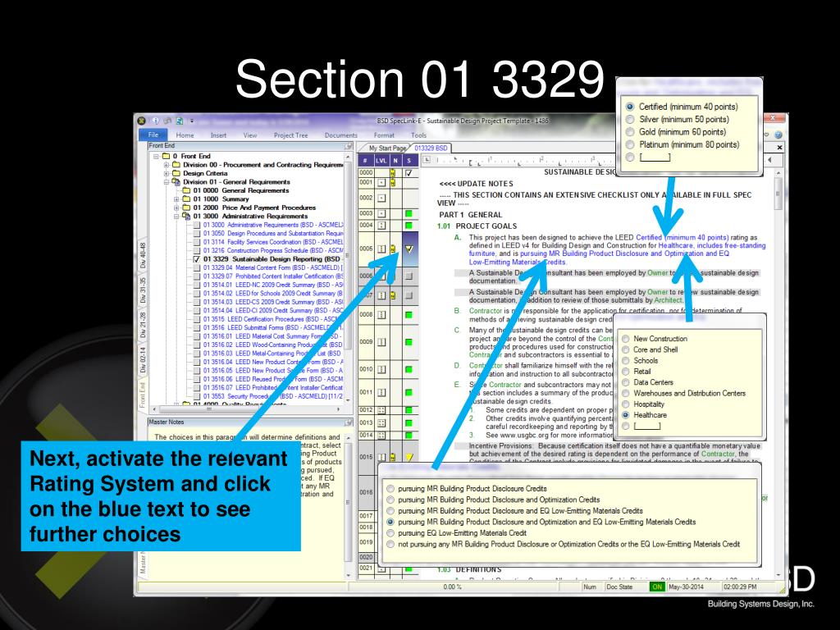
Task: Collapse Division 01 General Requirements node
Action: coord(167,182)
